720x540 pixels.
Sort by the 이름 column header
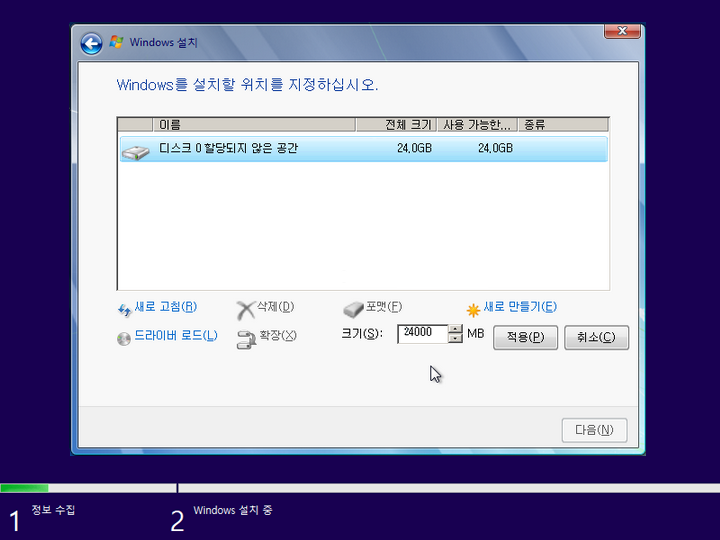(x=254, y=124)
